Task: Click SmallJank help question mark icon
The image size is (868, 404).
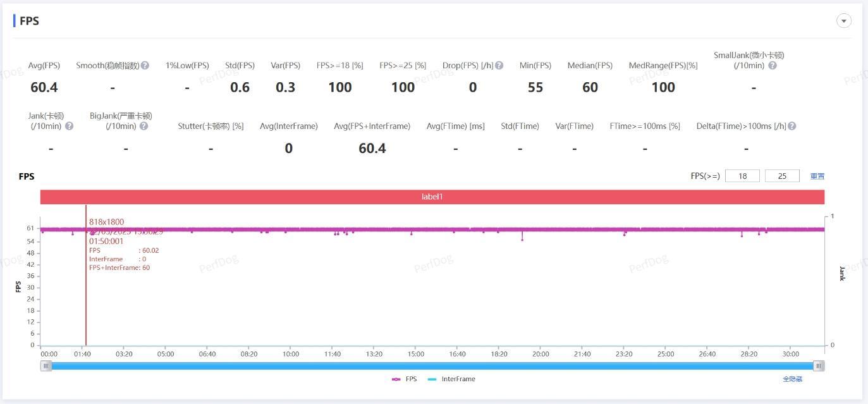Action: click(x=773, y=66)
